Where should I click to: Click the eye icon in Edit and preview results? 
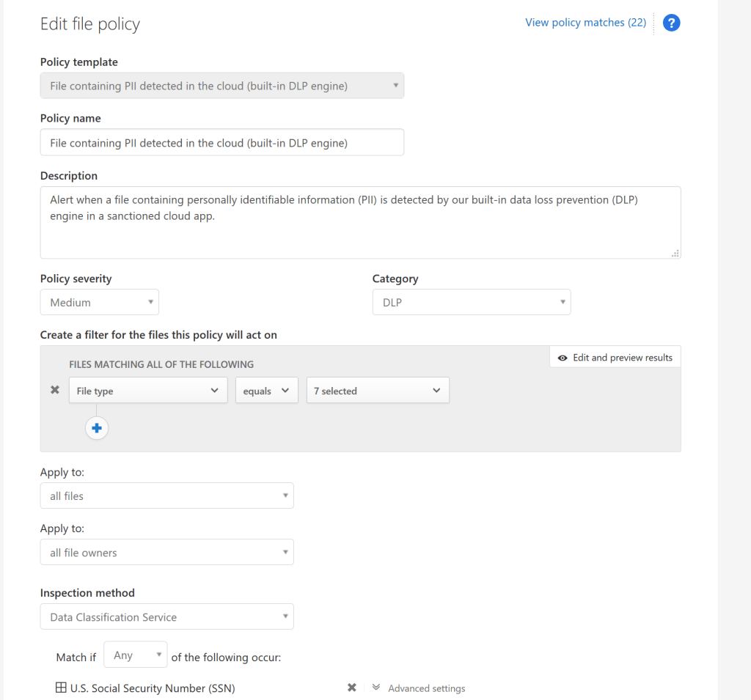tap(563, 358)
